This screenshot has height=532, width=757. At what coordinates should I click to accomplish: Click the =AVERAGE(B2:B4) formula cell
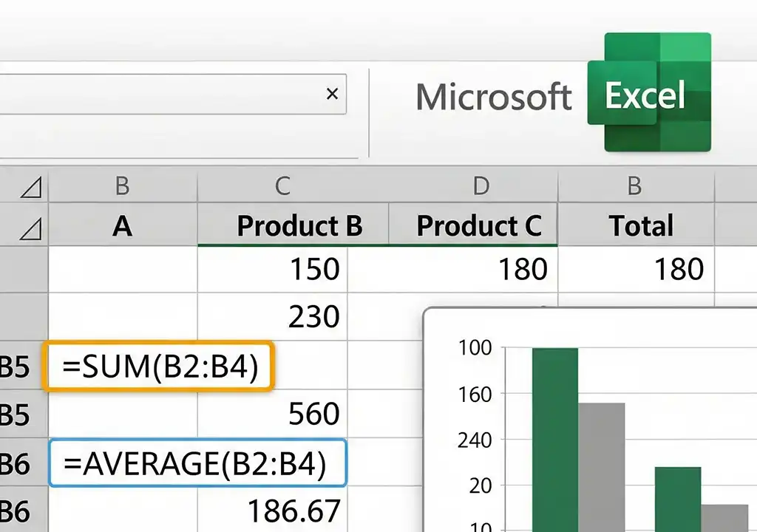click(198, 463)
